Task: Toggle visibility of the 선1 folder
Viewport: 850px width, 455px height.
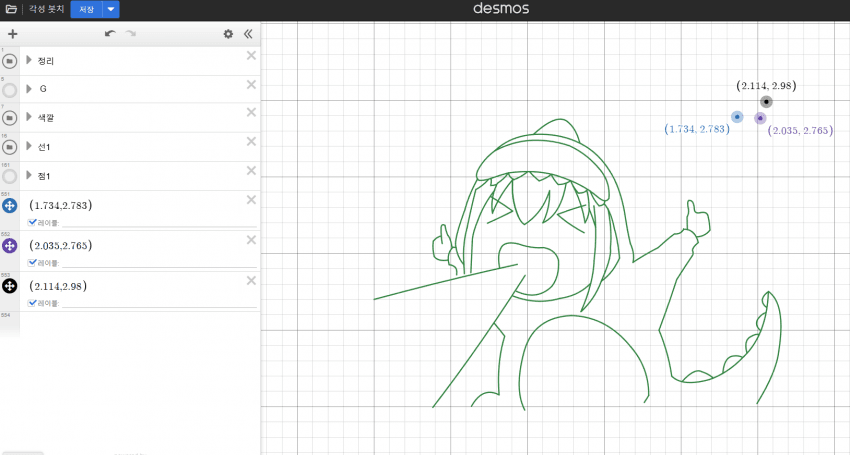Action: (10, 147)
